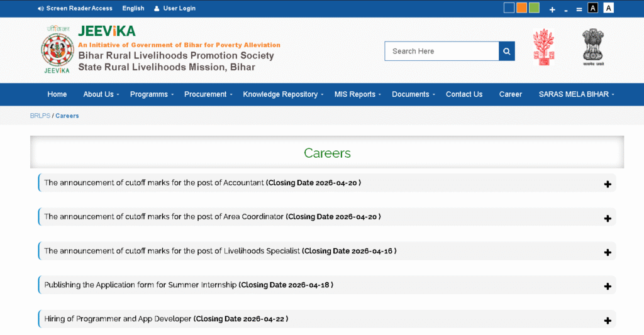Viewport: 644px width, 335px height.
Task: Expand Hiring of Programmer and App Developer
Action: click(607, 320)
